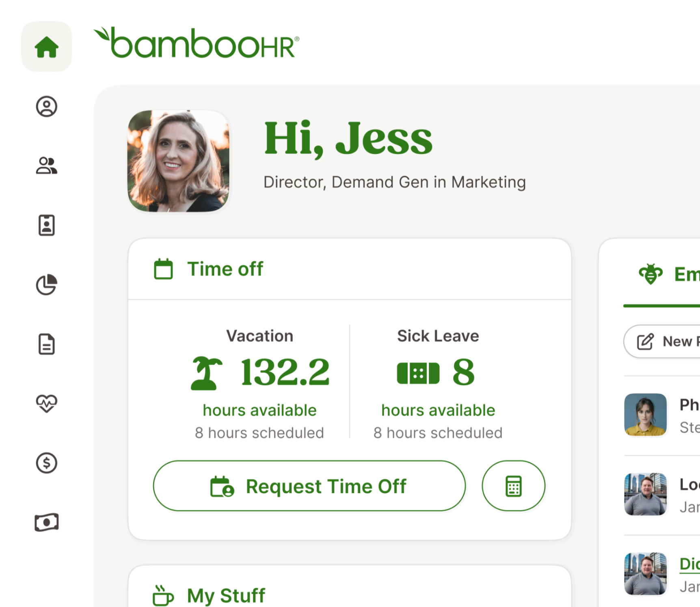The image size is (700, 607).
Task: Open your profile from the person icon
Action: pyautogui.click(x=46, y=107)
